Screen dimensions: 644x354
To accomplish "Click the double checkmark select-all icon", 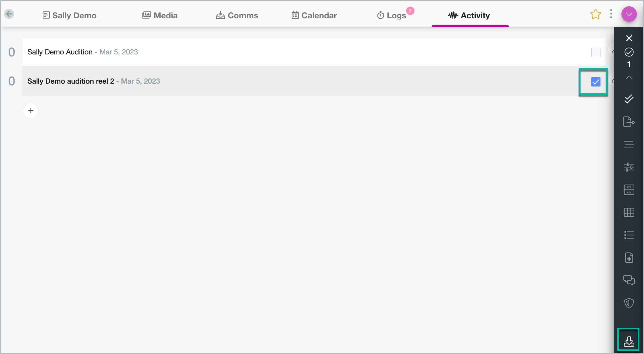I will [629, 99].
